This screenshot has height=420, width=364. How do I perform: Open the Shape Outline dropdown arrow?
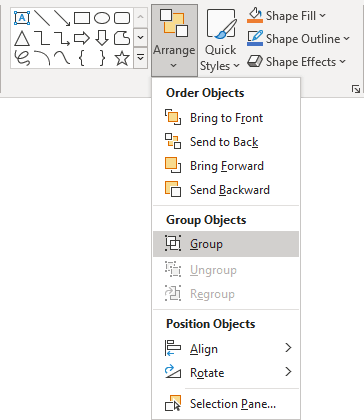[347, 39]
